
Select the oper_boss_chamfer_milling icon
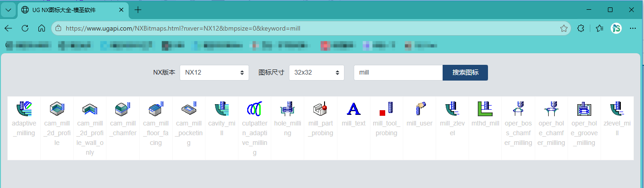[519, 109]
